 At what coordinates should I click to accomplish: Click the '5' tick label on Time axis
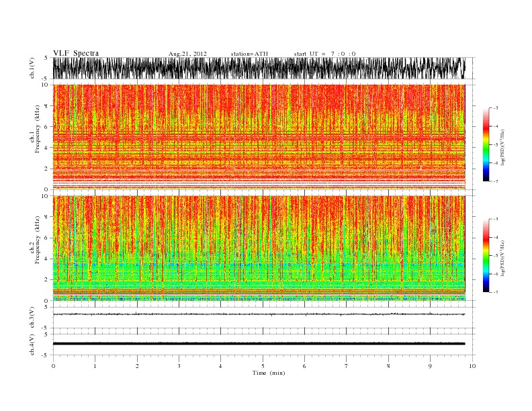pos(263,366)
